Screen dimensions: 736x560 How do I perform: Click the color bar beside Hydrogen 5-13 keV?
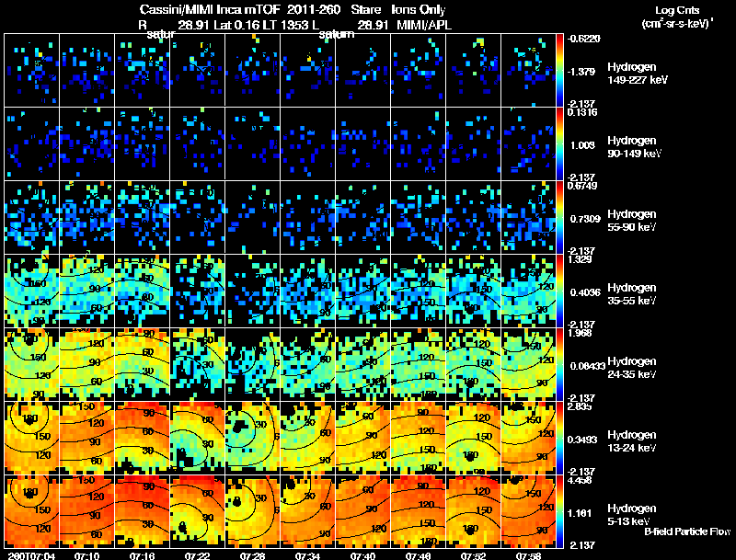tap(560, 511)
